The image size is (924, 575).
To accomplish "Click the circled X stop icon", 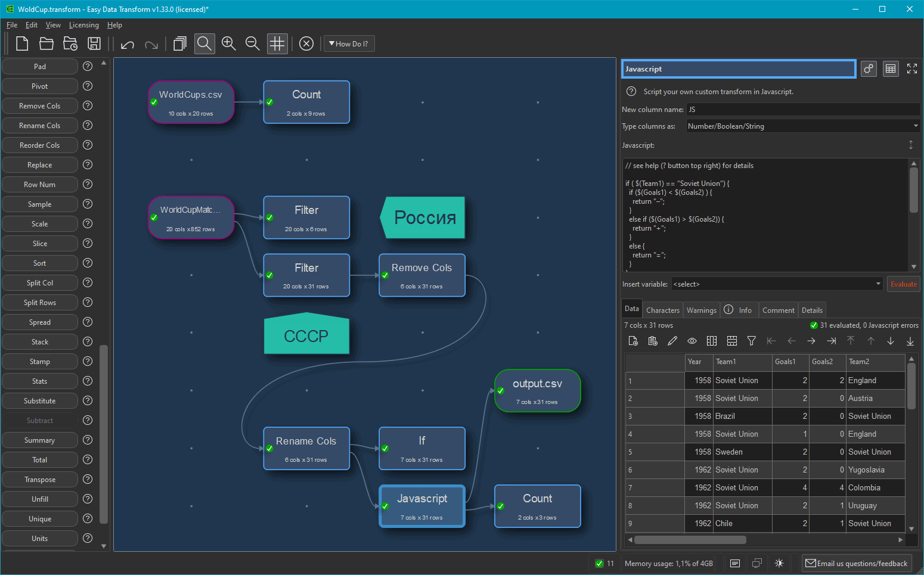I will (306, 43).
